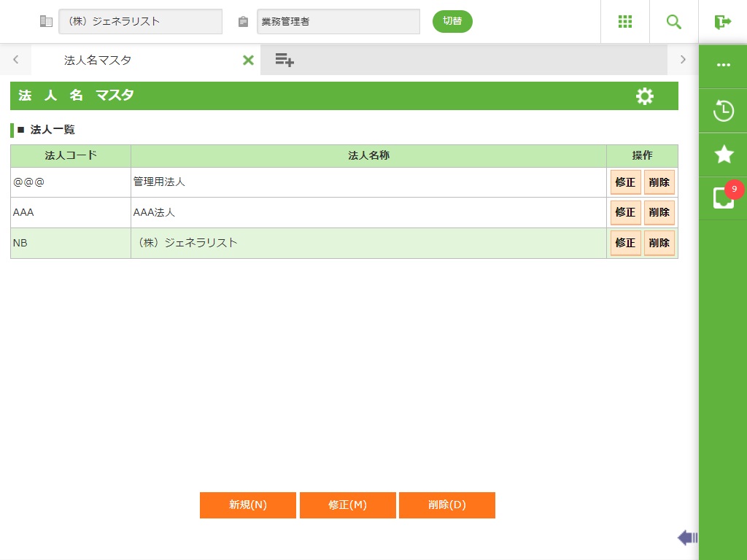Image resolution: width=747 pixels, height=560 pixels.
Task: Click the role clipboard icon
Action: [243, 21]
